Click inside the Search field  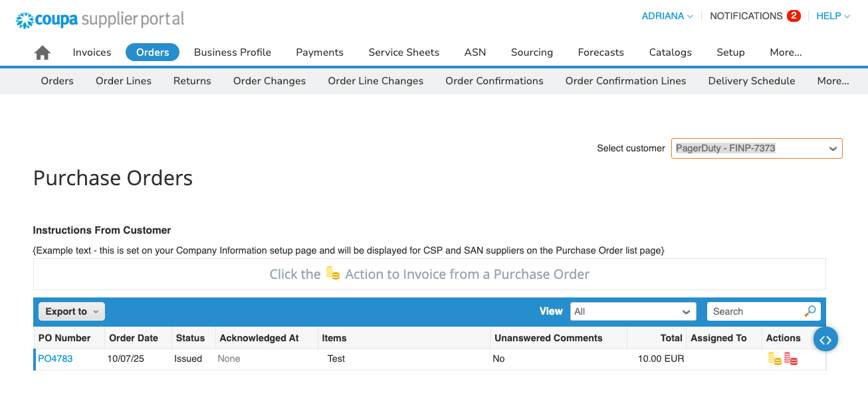pyautogui.click(x=751, y=311)
